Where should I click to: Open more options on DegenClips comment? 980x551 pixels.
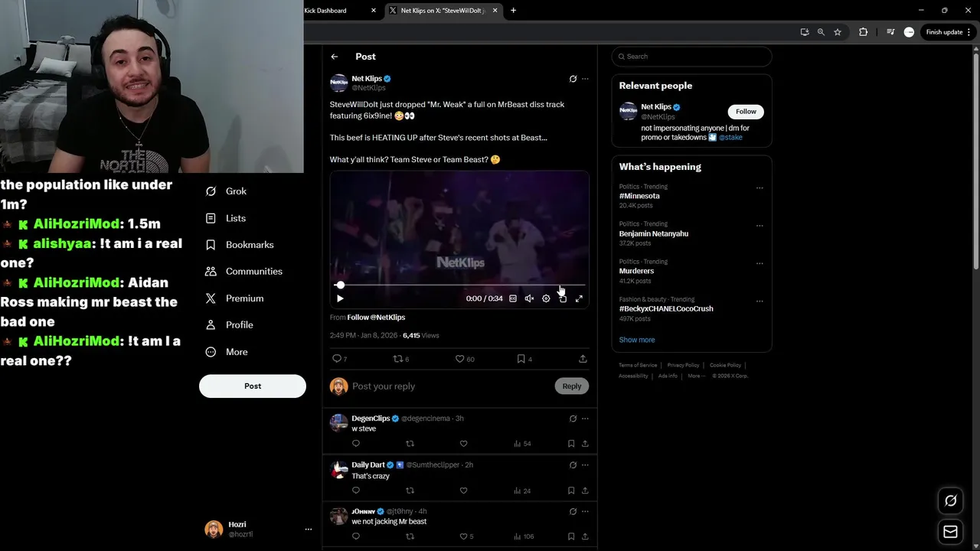tap(585, 419)
